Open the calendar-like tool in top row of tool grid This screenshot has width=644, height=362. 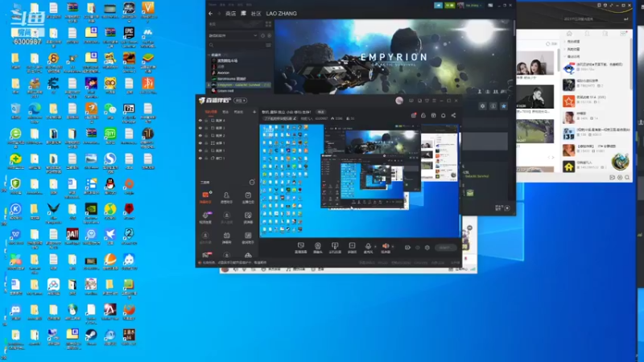click(x=248, y=197)
